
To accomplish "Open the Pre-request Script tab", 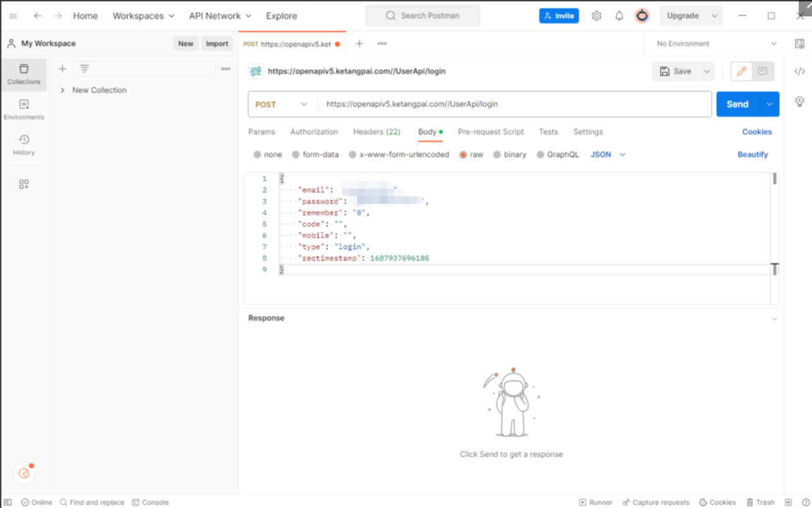I will 491,132.
